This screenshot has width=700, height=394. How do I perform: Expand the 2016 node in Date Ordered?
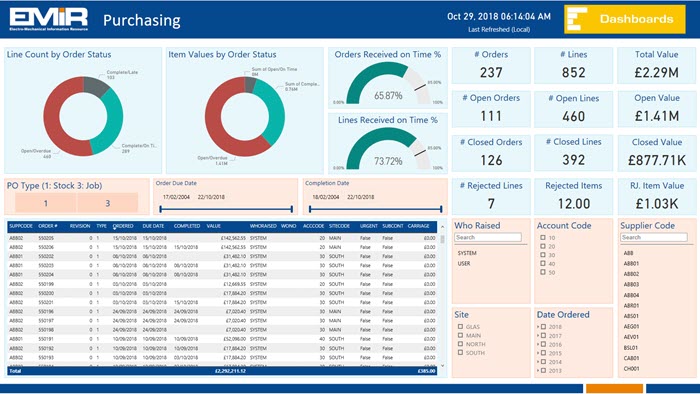(x=538, y=344)
